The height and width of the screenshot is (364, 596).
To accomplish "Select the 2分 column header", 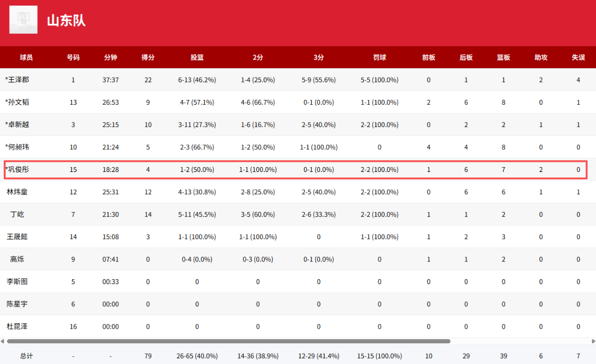I will click(257, 57).
